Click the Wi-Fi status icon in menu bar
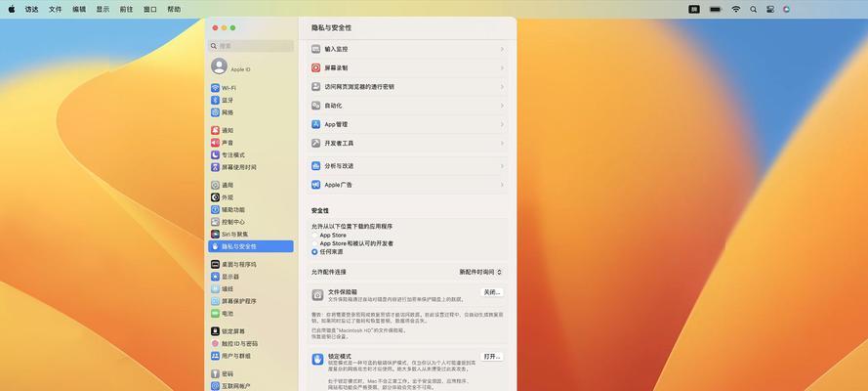 pyautogui.click(x=735, y=10)
